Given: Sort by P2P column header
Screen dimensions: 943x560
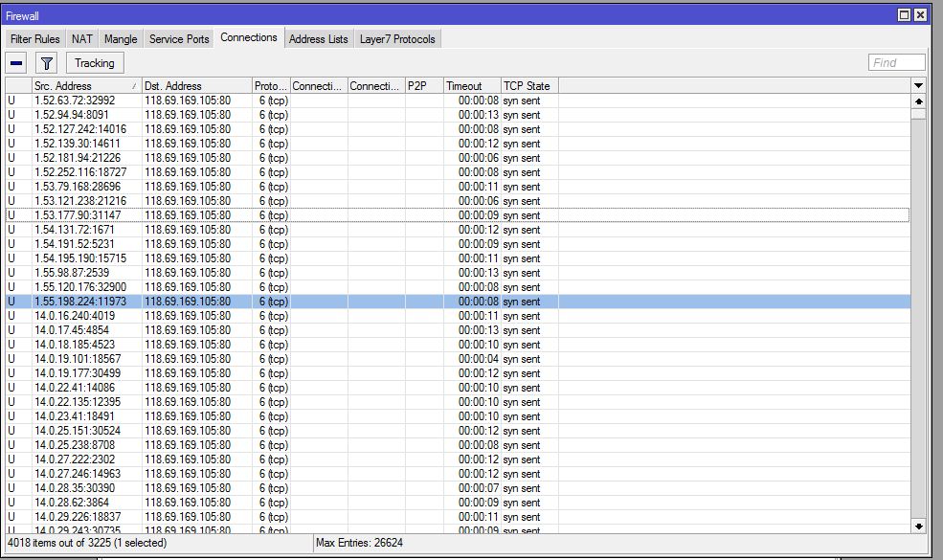Looking at the screenshot, I should click(424, 86).
